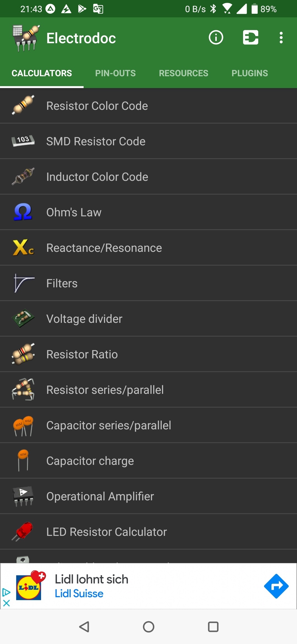The height and width of the screenshot is (644, 297).
Task: Switch to the PIN-OUTS tab
Action: pyautogui.click(x=115, y=73)
